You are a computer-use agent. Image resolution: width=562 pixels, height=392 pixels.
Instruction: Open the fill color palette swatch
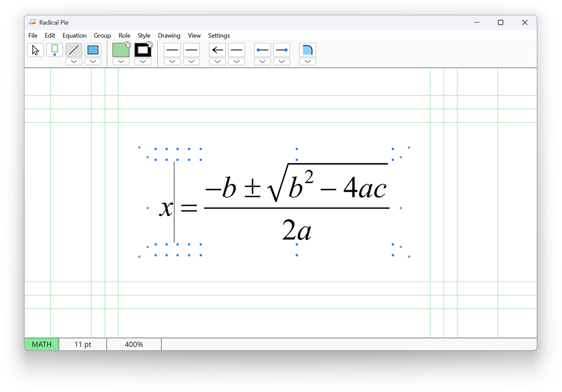coord(120,50)
